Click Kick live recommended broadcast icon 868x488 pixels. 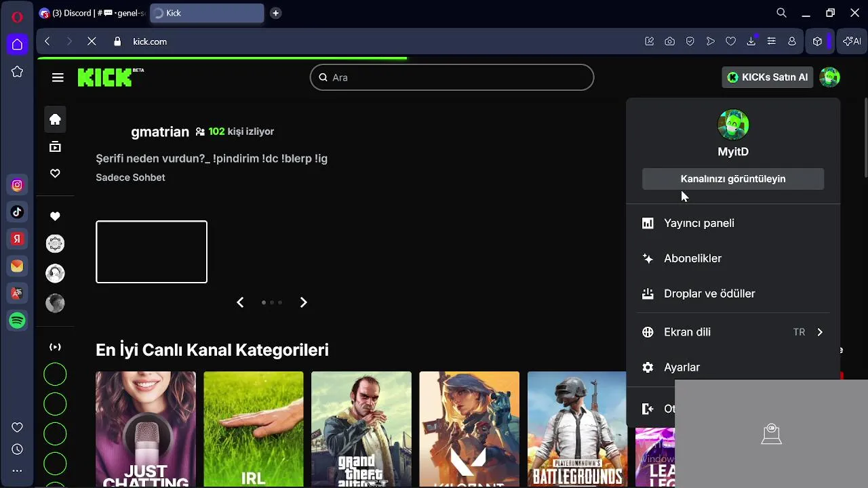[55, 347]
